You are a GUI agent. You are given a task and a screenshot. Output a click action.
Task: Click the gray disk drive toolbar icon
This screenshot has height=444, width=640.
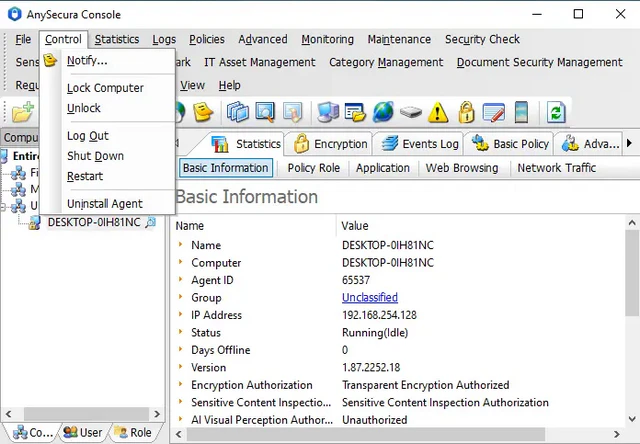pyautogui.click(x=411, y=112)
